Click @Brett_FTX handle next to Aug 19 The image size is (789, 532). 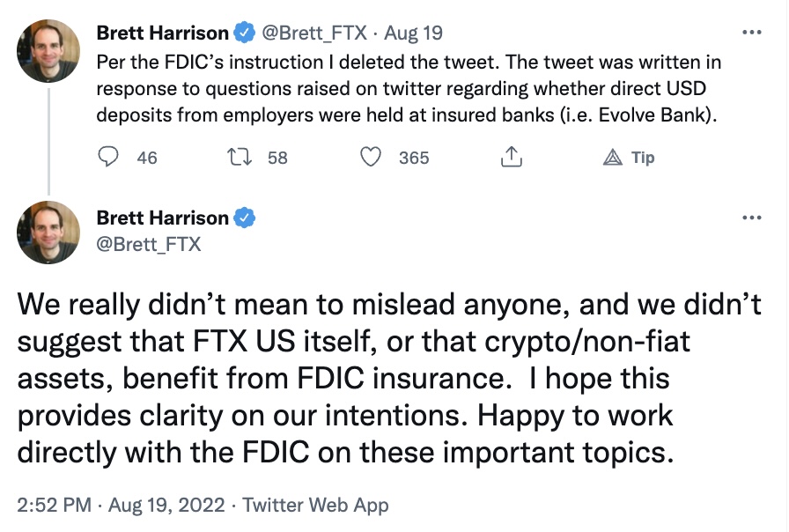314,33
